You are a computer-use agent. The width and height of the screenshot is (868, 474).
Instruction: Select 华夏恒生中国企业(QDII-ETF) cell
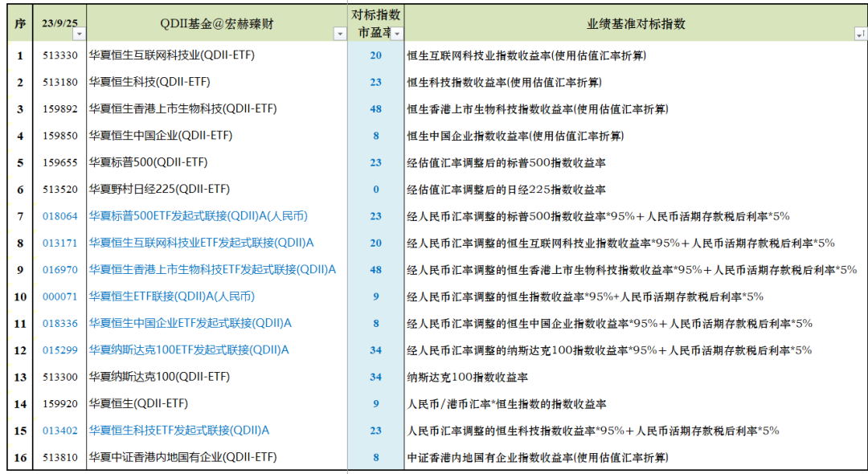click(x=217, y=136)
